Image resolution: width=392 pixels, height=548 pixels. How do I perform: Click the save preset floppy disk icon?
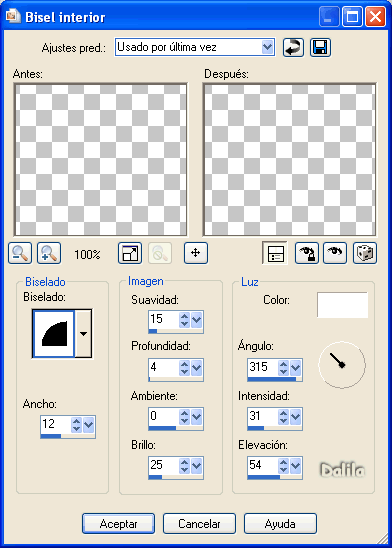click(320, 47)
